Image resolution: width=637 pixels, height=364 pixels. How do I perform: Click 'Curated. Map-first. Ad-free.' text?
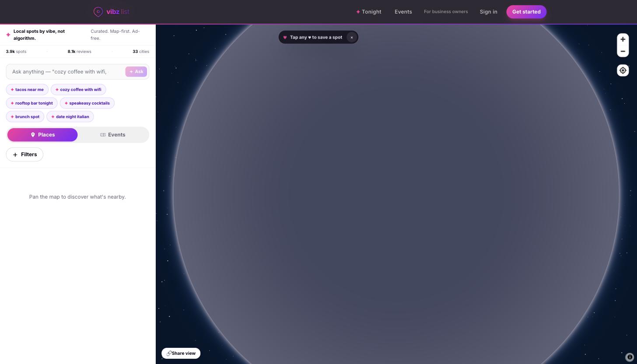tap(115, 35)
